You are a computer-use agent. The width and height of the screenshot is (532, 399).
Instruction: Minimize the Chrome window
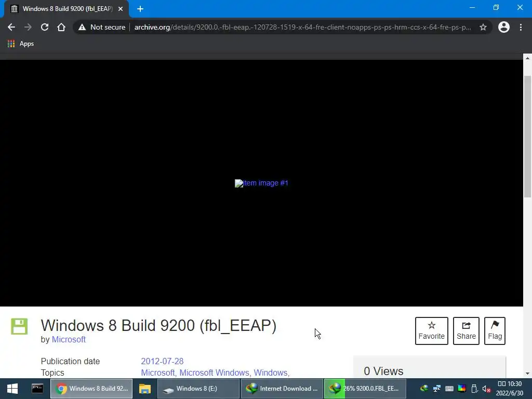[472, 7]
